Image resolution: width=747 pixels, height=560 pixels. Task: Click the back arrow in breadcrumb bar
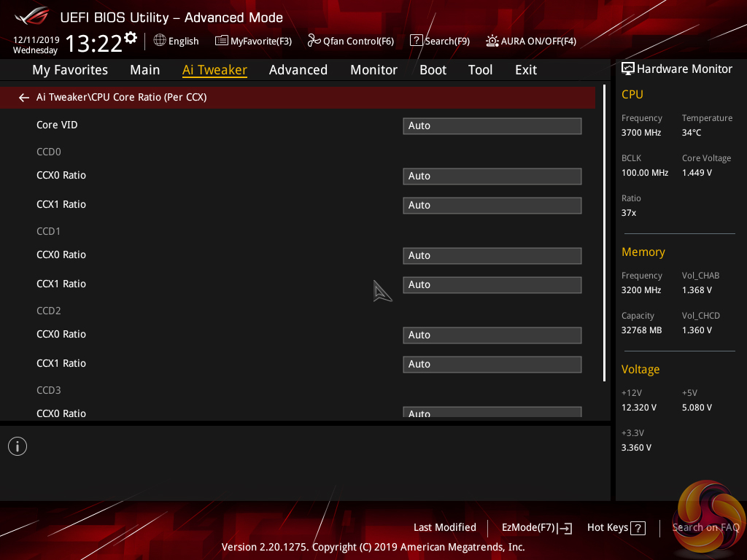[24, 97]
